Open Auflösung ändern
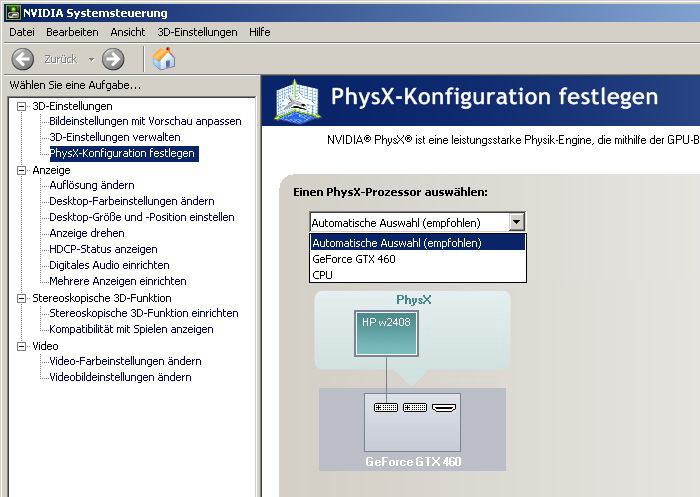Viewport: 700px width, 497px height. pos(92,185)
